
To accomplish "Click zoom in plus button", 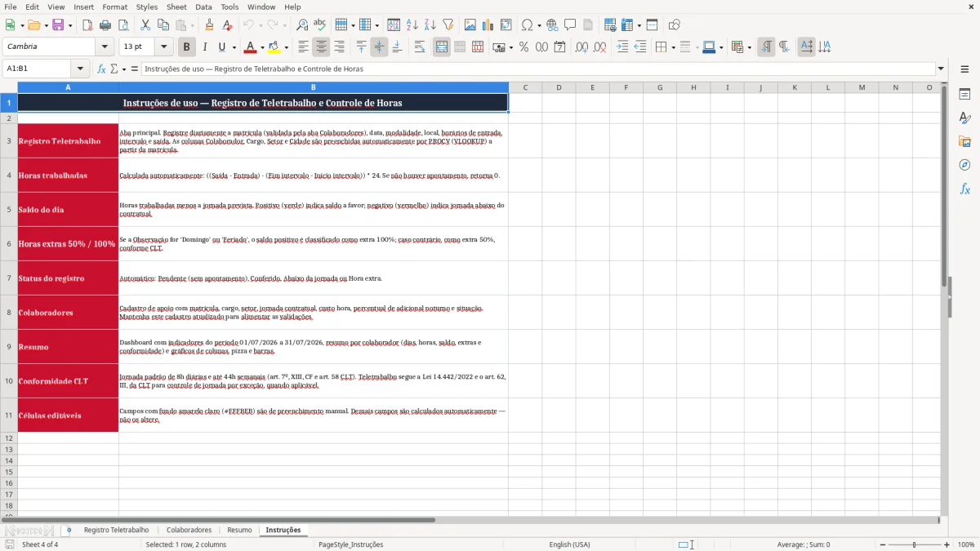I will [947, 544].
